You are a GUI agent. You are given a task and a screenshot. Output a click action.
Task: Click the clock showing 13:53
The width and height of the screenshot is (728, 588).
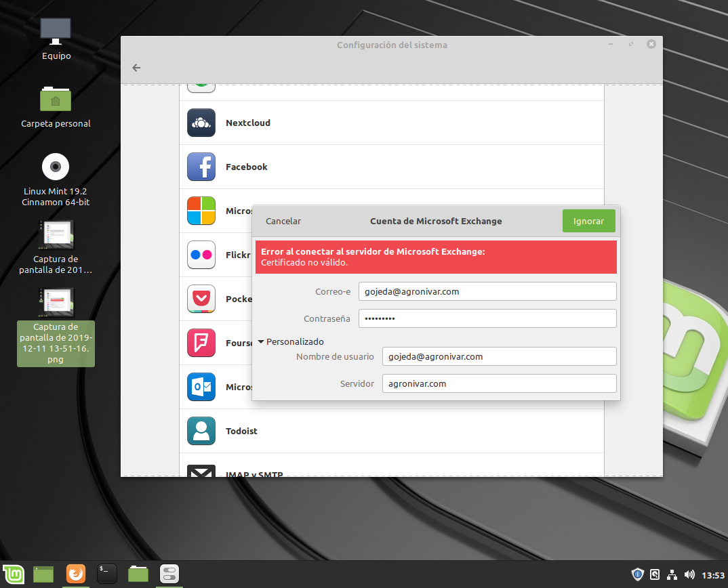[712, 576]
